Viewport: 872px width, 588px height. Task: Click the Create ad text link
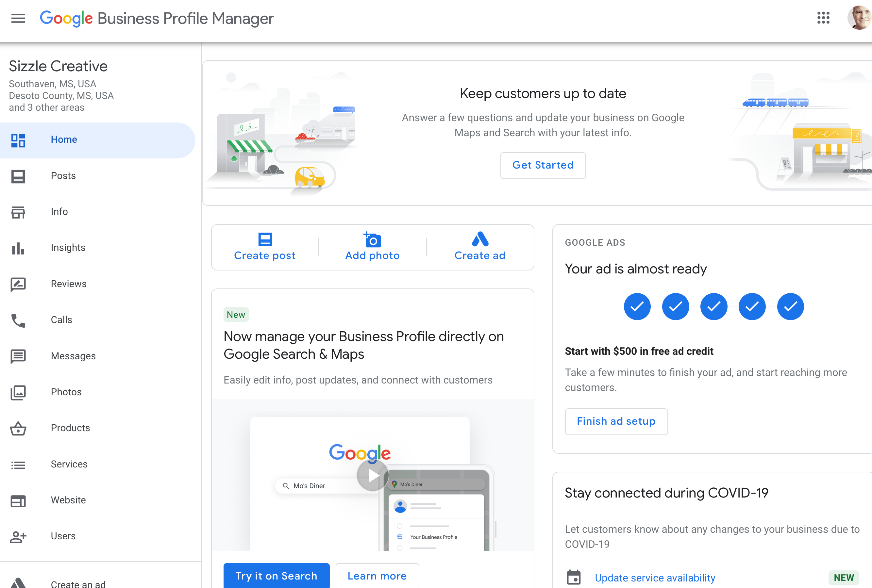(x=480, y=256)
